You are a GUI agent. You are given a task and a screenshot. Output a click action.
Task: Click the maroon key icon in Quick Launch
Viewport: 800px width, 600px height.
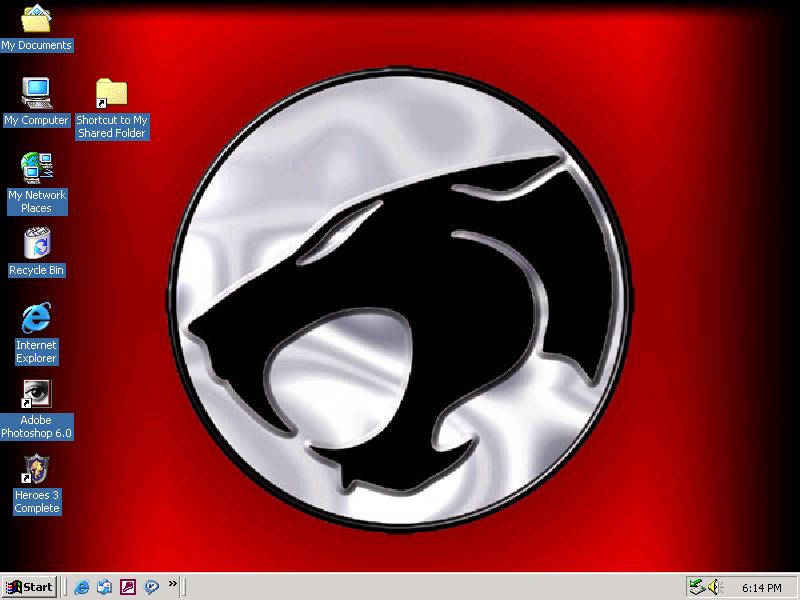point(128,587)
